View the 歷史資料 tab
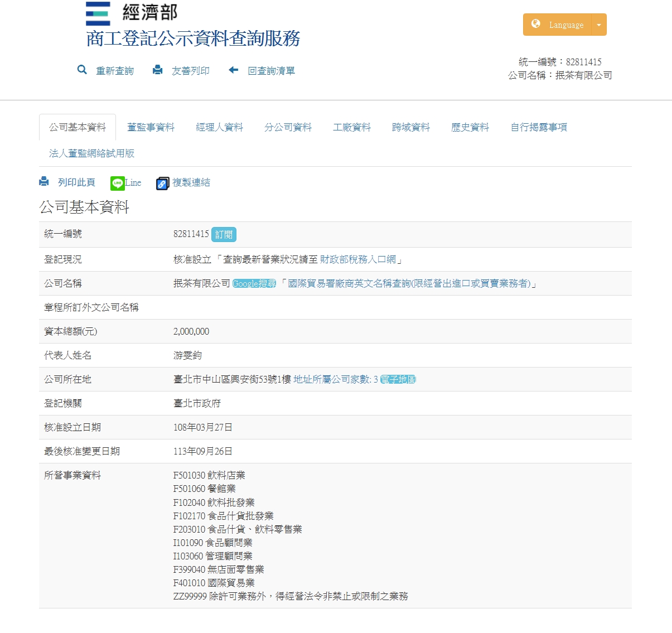The height and width of the screenshot is (633, 672). [x=470, y=127]
